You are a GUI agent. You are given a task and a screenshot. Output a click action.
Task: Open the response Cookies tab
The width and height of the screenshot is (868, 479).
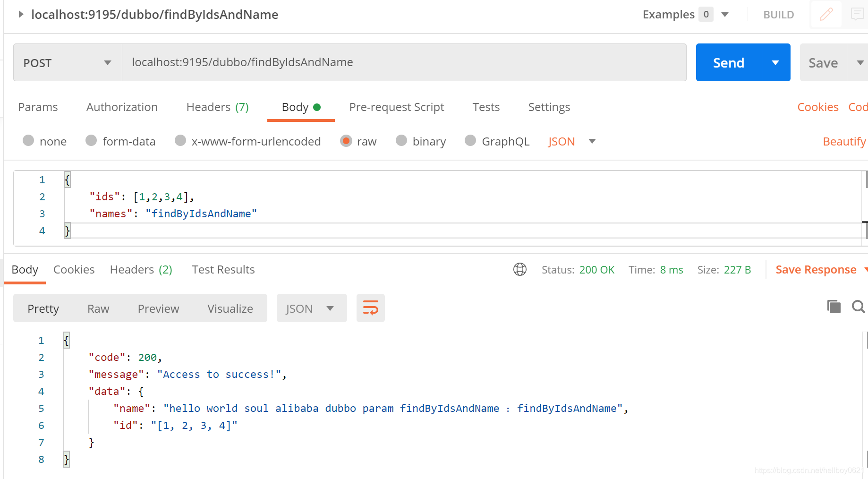click(74, 270)
